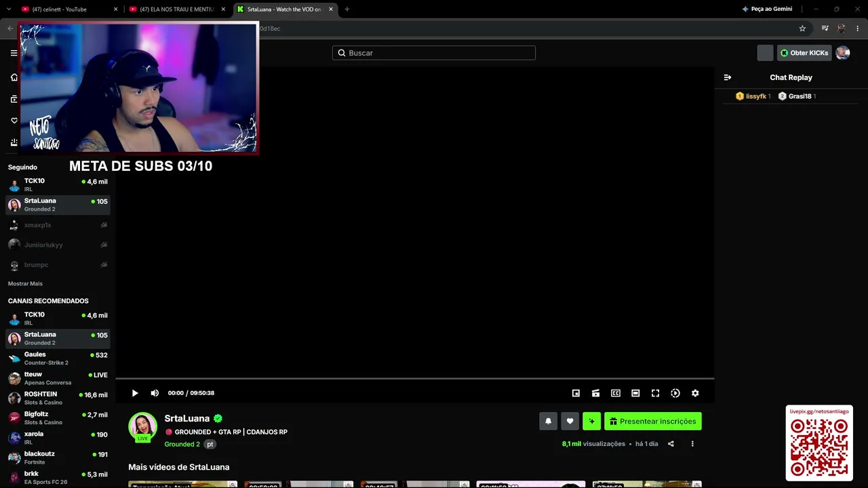Open the blackoutz Fortnite channel
This screenshot has height=488, width=868.
[x=58, y=457]
